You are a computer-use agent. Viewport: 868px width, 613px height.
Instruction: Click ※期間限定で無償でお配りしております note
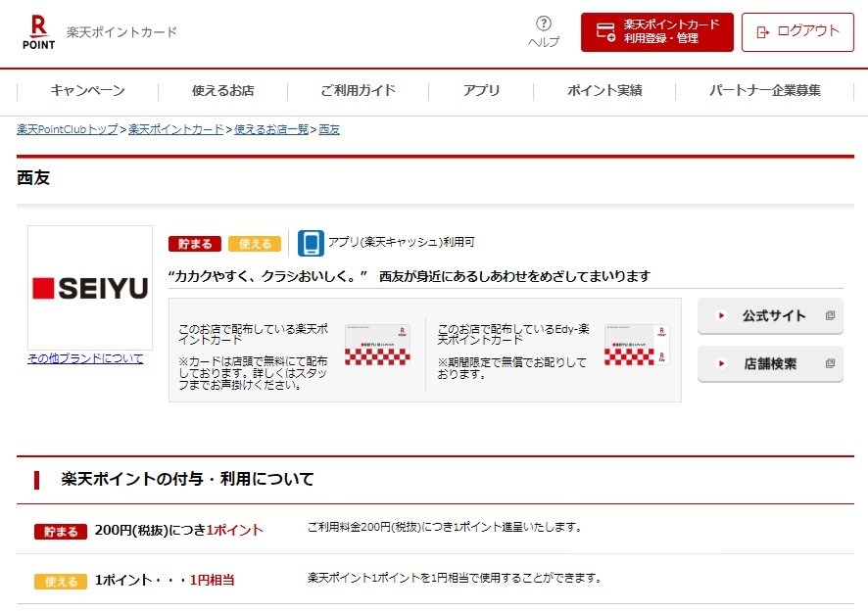click(512, 368)
